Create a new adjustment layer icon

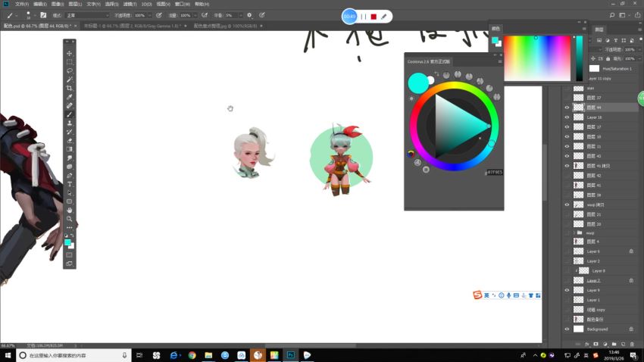pyautogui.click(x=605, y=344)
